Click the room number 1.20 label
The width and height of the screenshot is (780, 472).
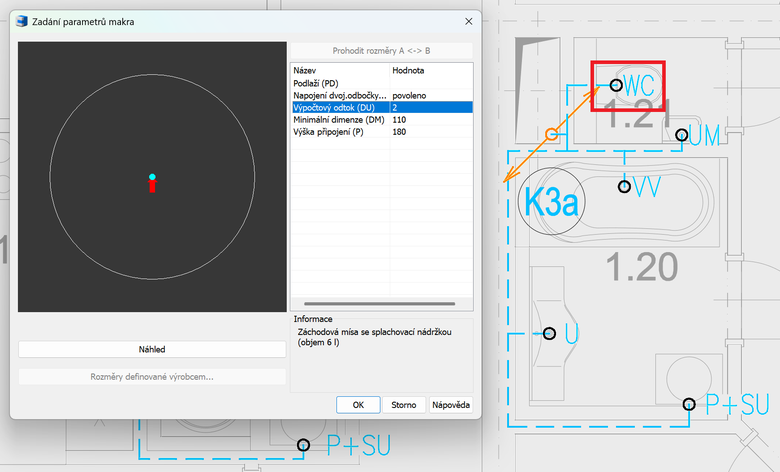[642, 267]
